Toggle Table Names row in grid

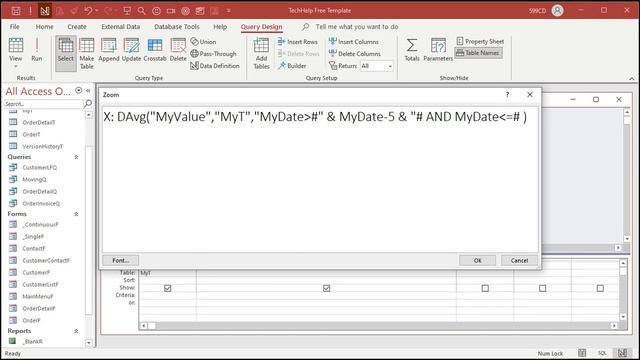(478, 53)
